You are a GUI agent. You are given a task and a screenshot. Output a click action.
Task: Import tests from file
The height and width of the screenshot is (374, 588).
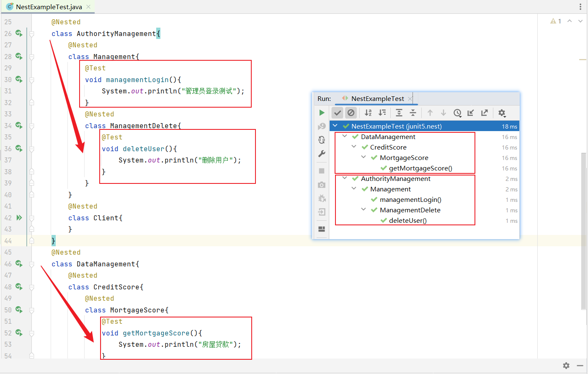pos(471,113)
